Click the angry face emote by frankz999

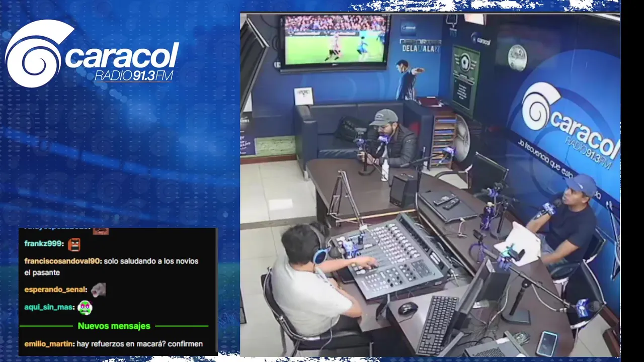(74, 244)
